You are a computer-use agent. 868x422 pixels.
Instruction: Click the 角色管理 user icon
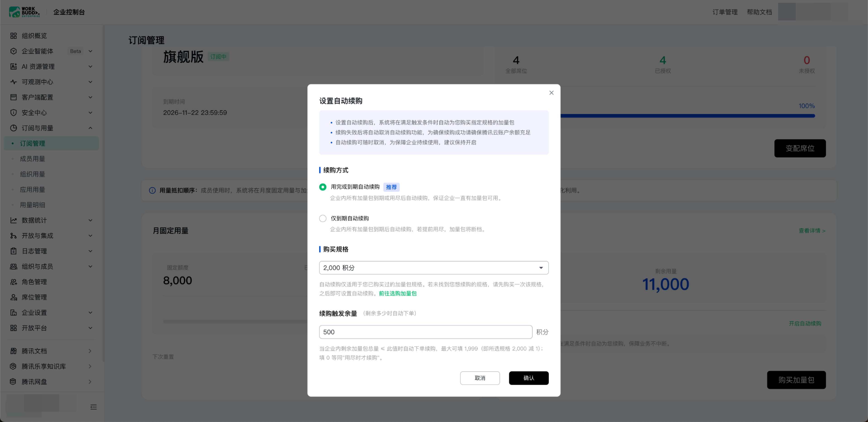coord(14,282)
